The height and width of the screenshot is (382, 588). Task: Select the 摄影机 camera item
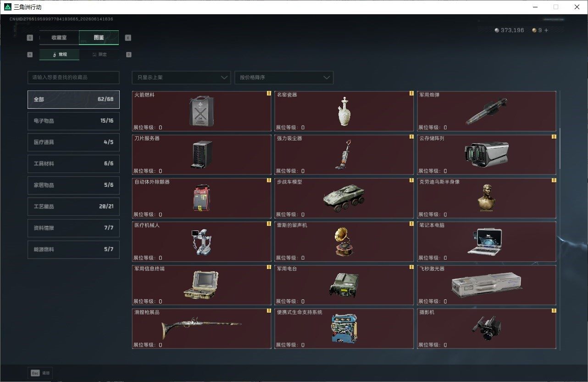pyautogui.click(x=487, y=328)
